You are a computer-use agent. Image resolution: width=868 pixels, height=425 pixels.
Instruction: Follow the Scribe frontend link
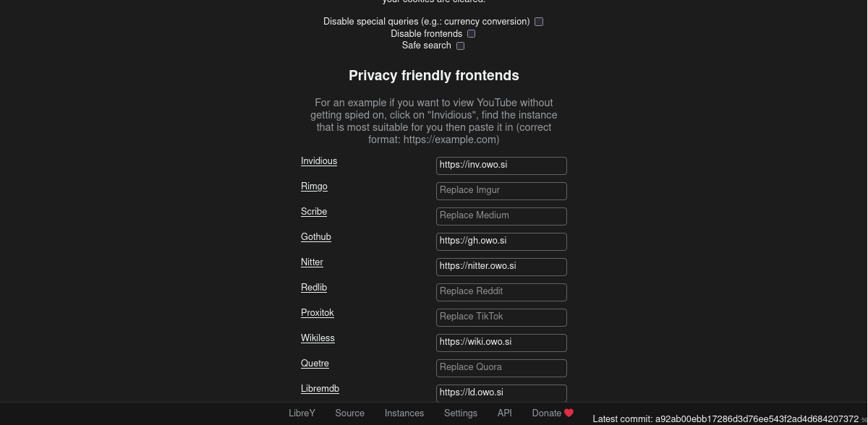coord(314,212)
